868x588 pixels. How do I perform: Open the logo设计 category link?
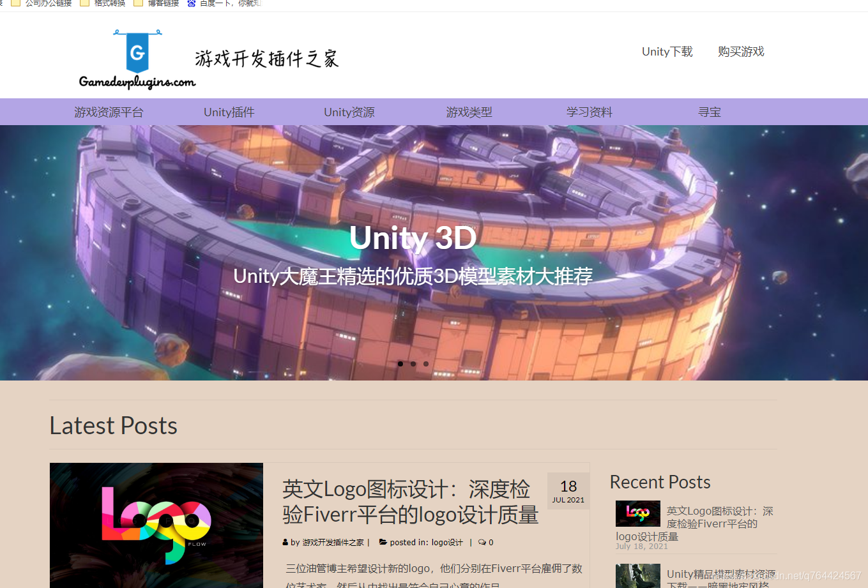point(447,543)
